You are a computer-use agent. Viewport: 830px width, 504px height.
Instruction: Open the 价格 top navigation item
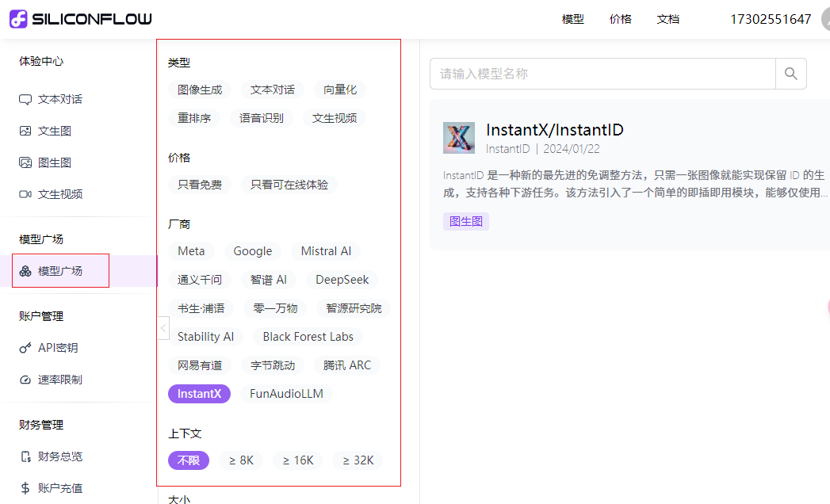pyautogui.click(x=621, y=20)
